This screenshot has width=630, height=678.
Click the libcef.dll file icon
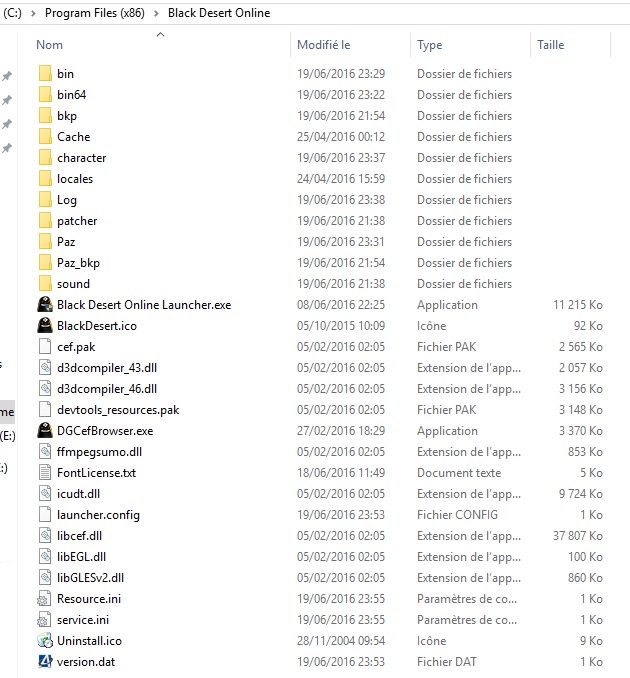click(44, 536)
